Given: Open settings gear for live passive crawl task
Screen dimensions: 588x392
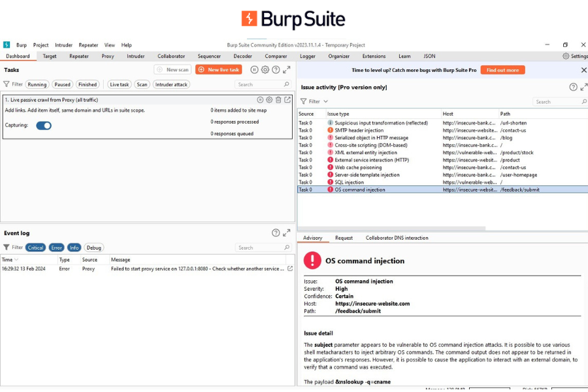Looking at the screenshot, I should click(x=269, y=100).
